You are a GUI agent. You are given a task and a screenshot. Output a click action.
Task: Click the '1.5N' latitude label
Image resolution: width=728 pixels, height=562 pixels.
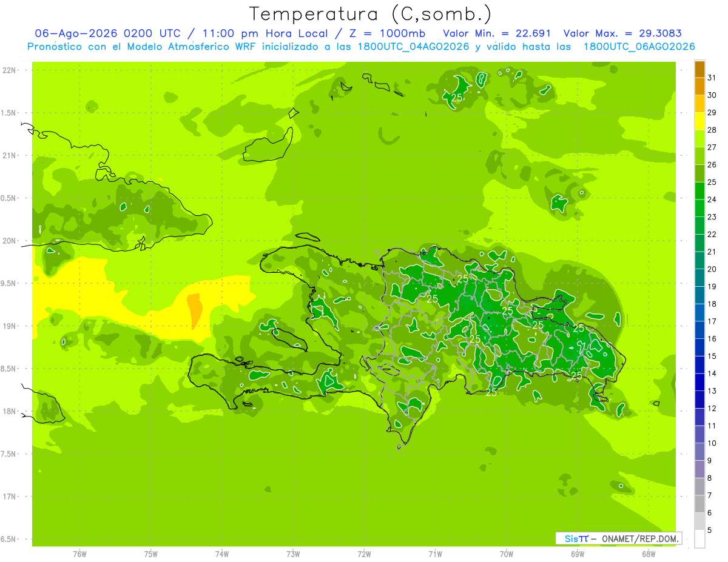9,113
